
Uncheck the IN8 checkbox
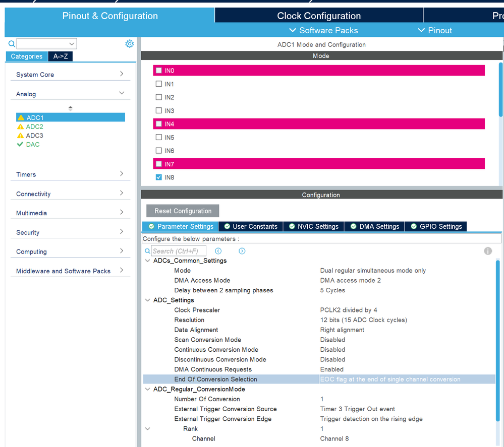click(x=158, y=177)
